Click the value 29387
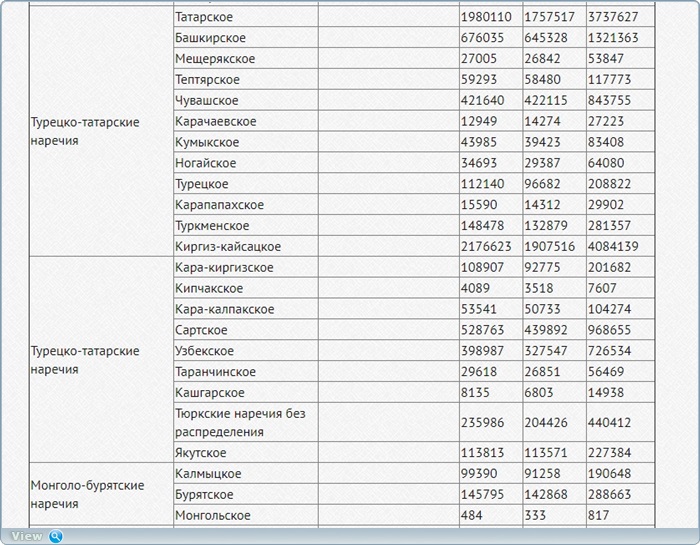Screen dimensions: 700x545 click(542, 163)
